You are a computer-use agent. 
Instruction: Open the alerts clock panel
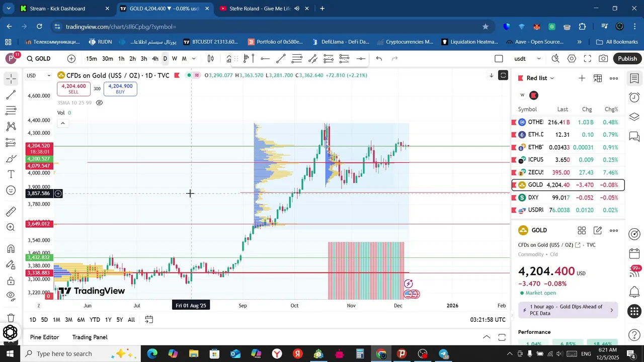[634, 97]
